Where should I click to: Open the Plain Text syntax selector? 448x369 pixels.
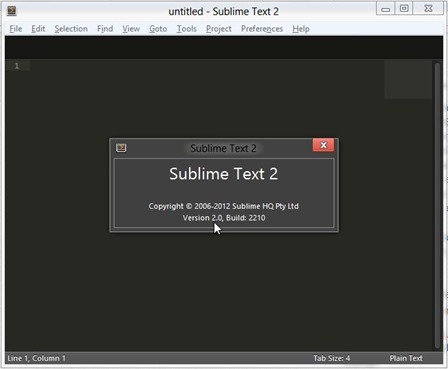[406, 358]
